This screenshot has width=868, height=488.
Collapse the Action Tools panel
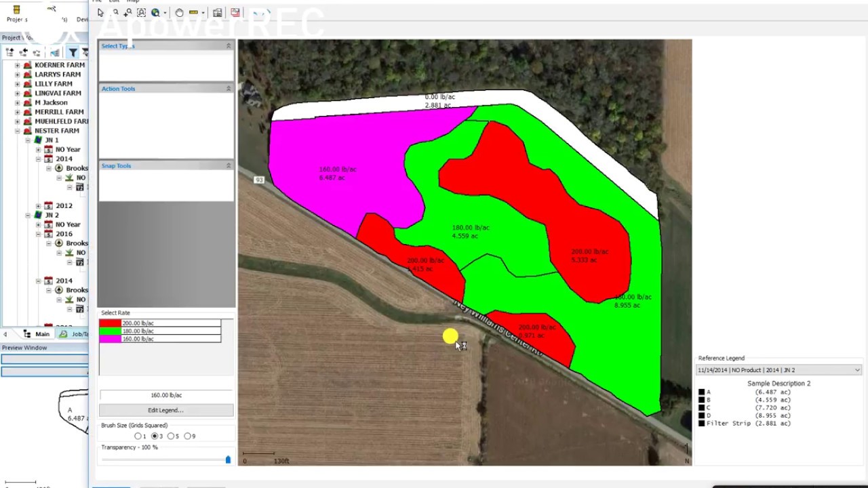(229, 89)
